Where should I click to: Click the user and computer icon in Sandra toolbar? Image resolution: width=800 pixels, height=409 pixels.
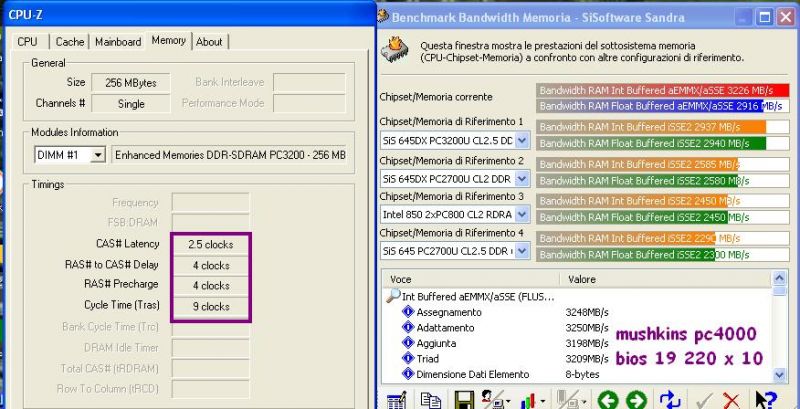click(491, 399)
